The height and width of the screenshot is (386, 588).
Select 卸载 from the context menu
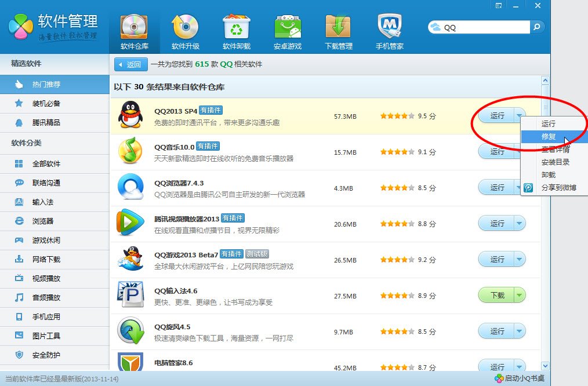click(549, 174)
